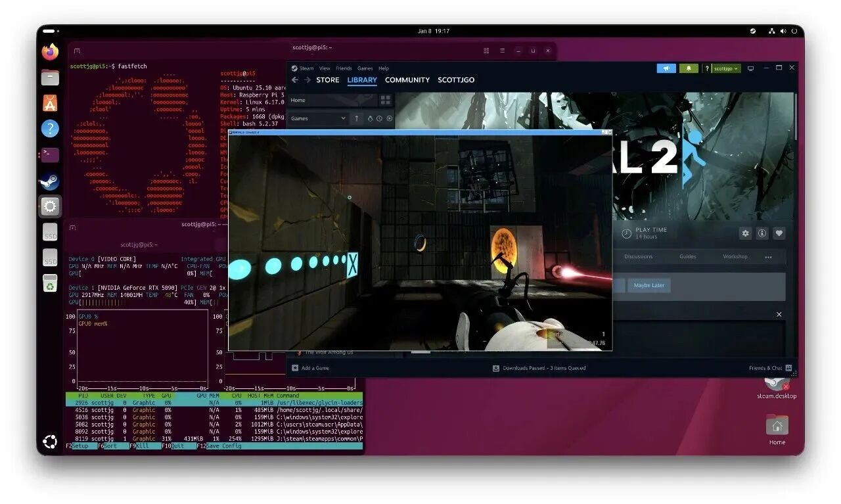The height and width of the screenshot is (504, 841).
Task: Open the SCOTTJGO profile tab
Action: point(456,80)
